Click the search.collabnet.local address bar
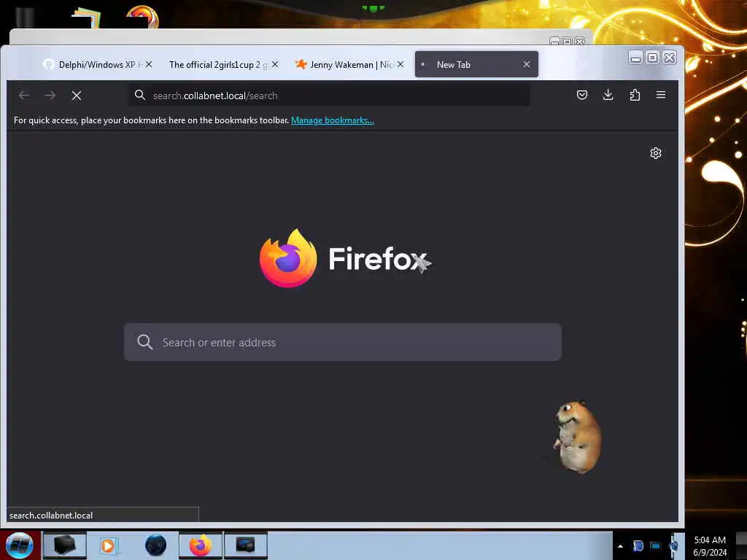The image size is (747, 560). [x=329, y=96]
